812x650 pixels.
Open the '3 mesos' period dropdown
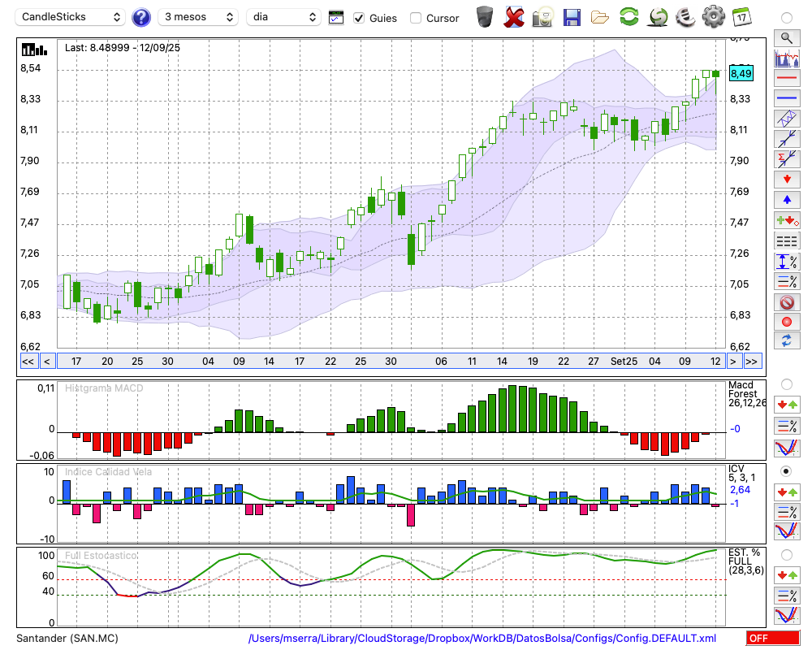(x=198, y=17)
